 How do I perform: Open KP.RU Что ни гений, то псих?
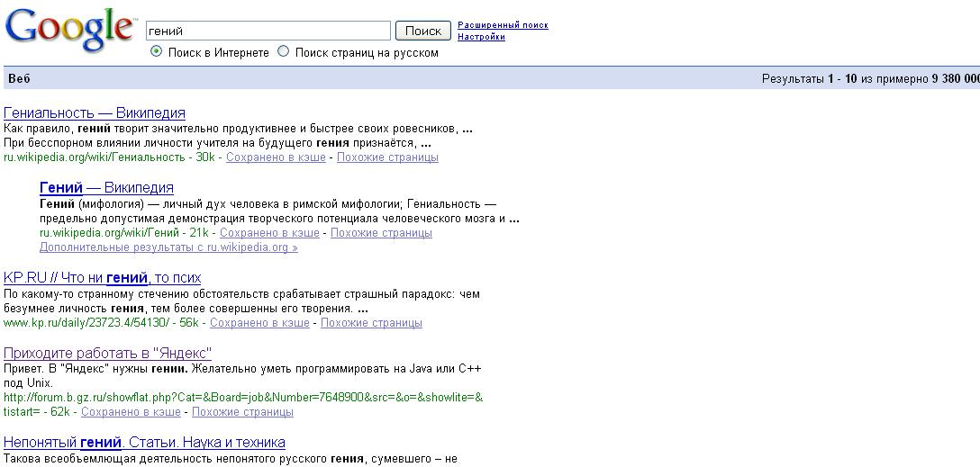point(102,278)
